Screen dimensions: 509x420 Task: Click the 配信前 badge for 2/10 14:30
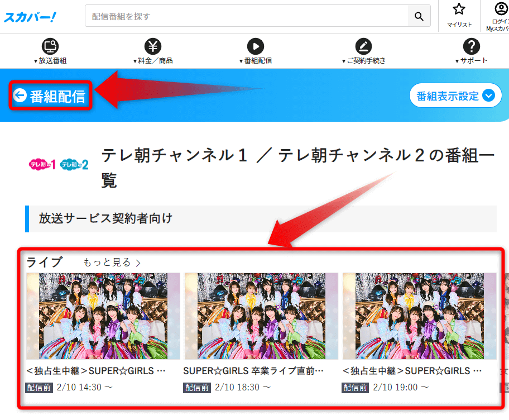coord(39,388)
